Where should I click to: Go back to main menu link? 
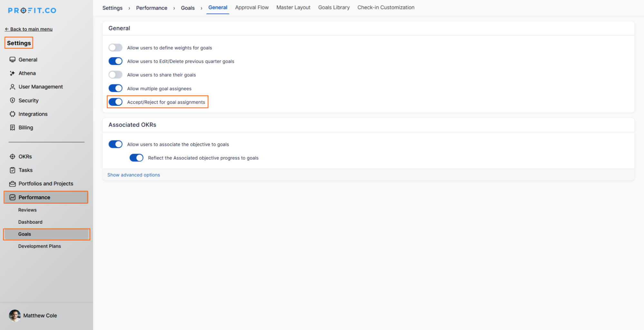tap(29, 29)
